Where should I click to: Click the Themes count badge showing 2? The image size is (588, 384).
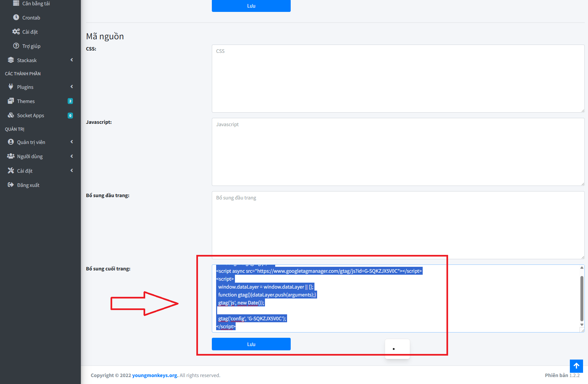[x=70, y=101]
